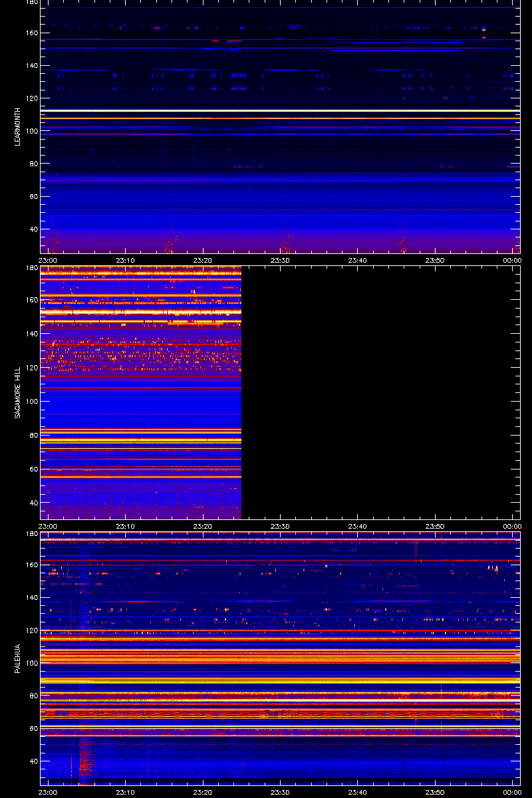This screenshot has height=798, width=532.
Task: Click the 23:40 time label under Learmonth plot
Action: (357, 261)
